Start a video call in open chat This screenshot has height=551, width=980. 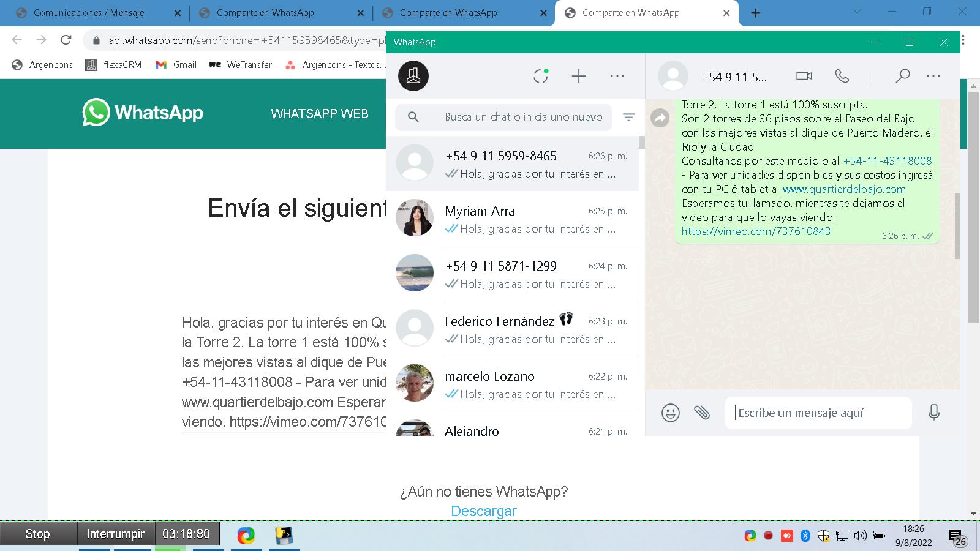pos(804,76)
